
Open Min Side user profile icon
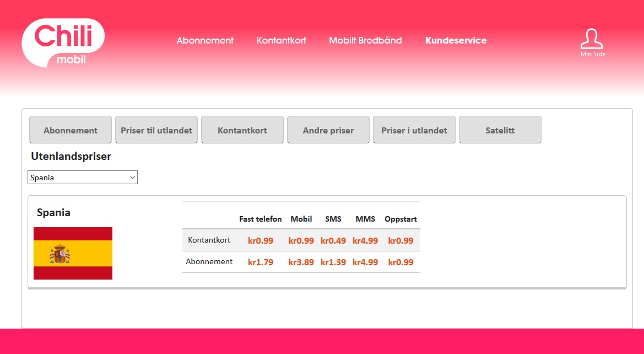tap(592, 43)
